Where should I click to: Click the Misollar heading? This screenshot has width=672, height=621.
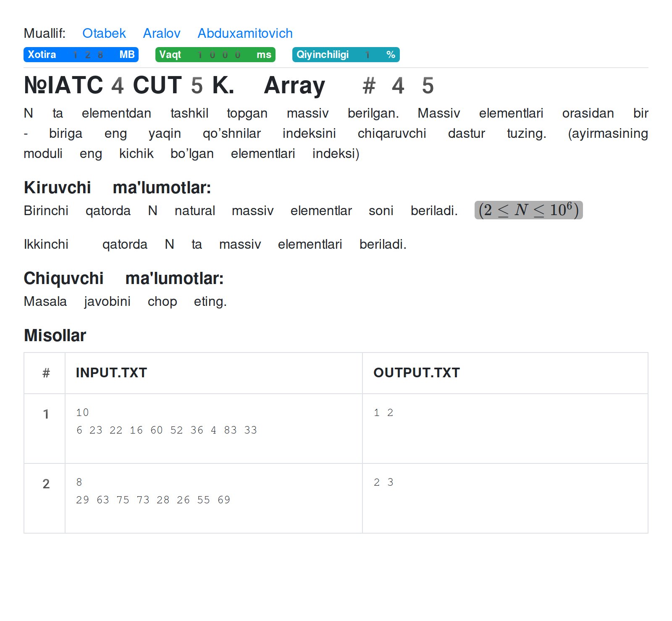point(55,335)
